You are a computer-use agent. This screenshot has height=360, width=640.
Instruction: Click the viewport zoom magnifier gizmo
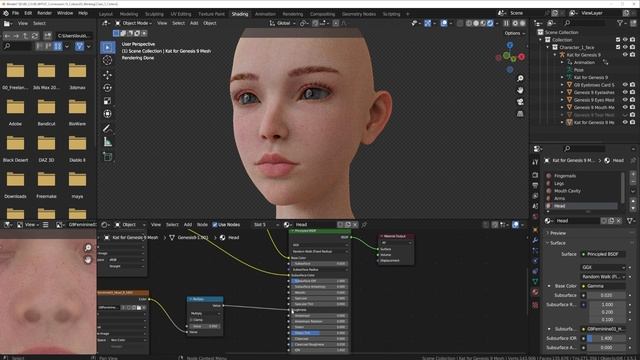click(x=520, y=78)
